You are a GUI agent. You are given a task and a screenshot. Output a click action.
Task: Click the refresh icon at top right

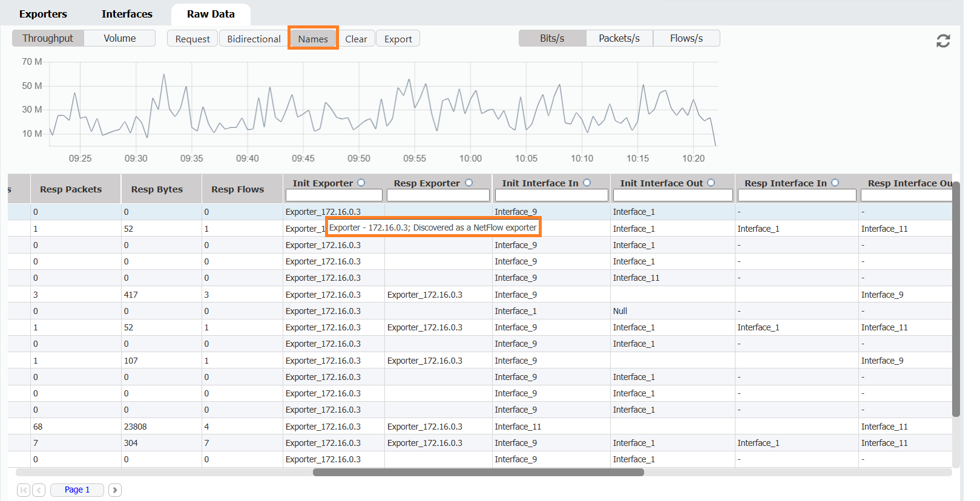click(942, 41)
